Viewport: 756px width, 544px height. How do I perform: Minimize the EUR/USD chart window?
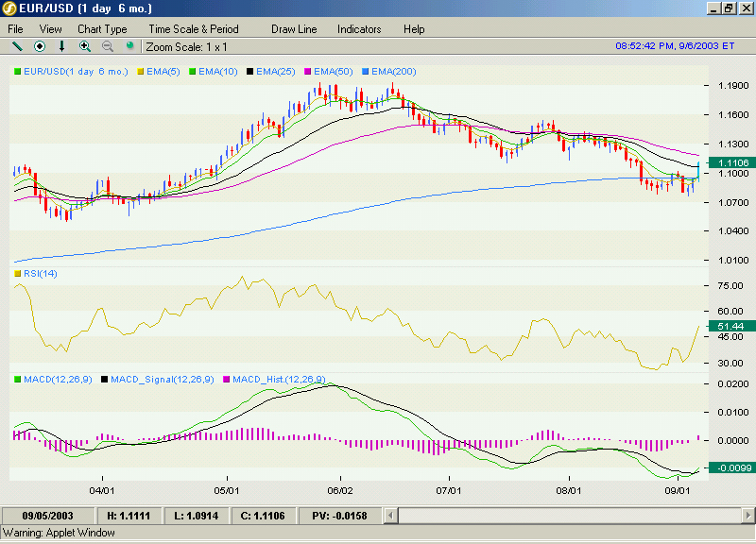(x=714, y=8)
